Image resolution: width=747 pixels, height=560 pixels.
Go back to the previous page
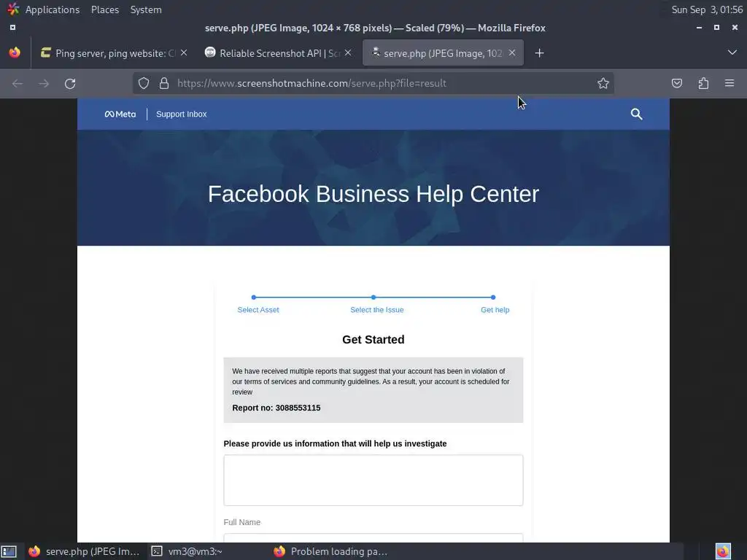pos(18,84)
